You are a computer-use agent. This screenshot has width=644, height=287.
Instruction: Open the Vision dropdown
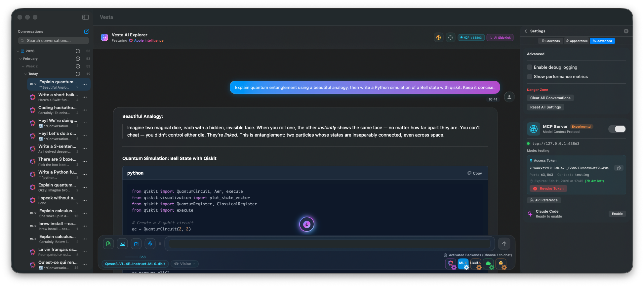point(185,264)
